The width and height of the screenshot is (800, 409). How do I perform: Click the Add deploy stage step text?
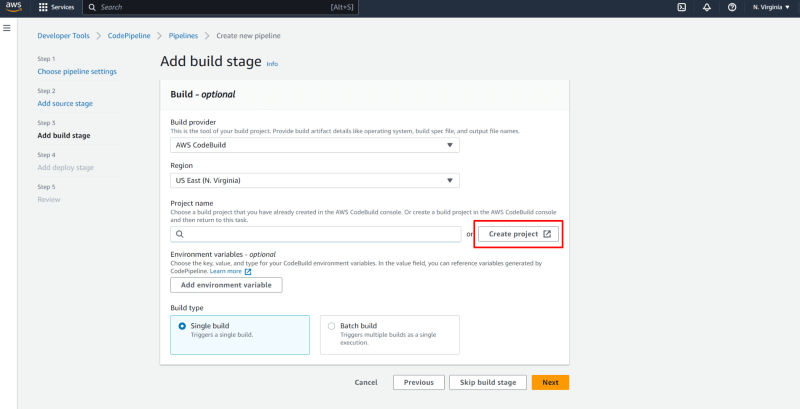66,167
